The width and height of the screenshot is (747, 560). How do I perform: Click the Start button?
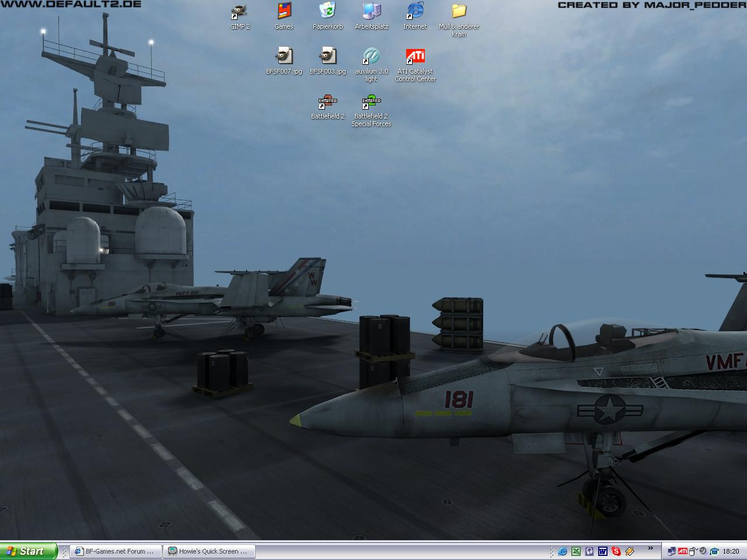[x=28, y=551]
